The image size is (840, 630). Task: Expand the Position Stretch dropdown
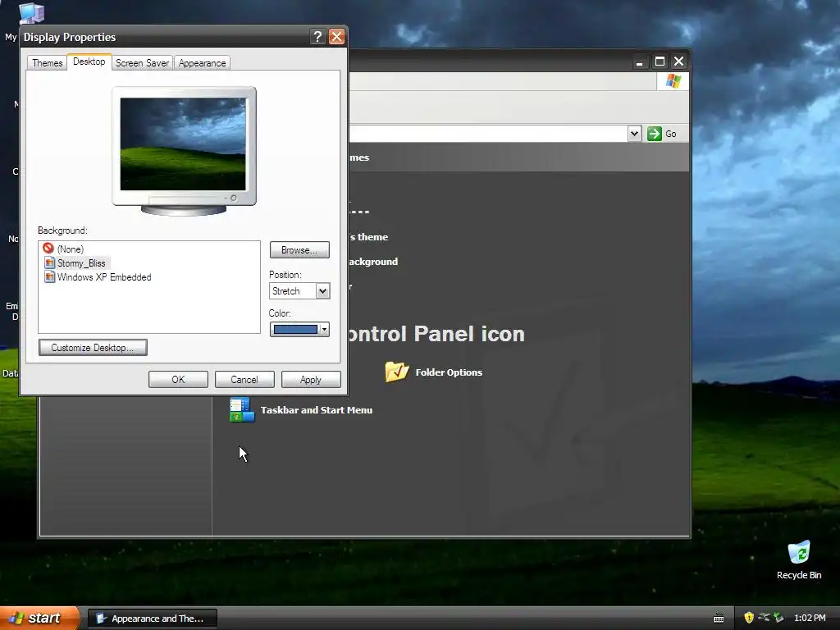pyautogui.click(x=322, y=291)
